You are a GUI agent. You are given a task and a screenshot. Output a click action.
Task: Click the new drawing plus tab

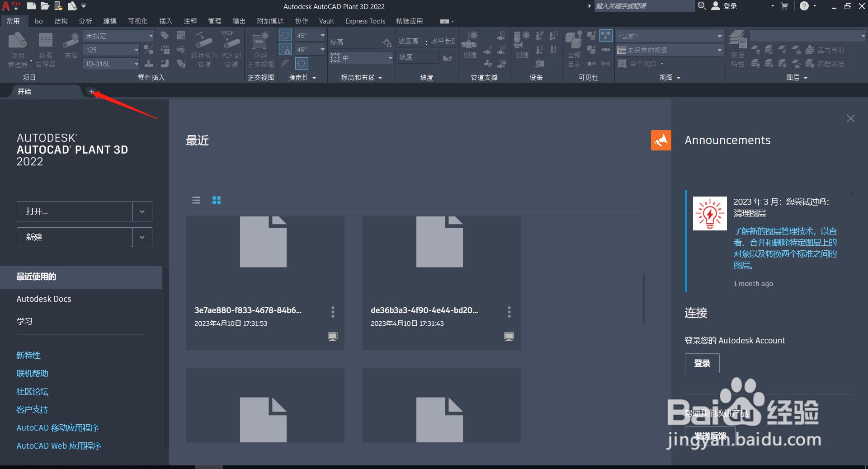pyautogui.click(x=91, y=92)
